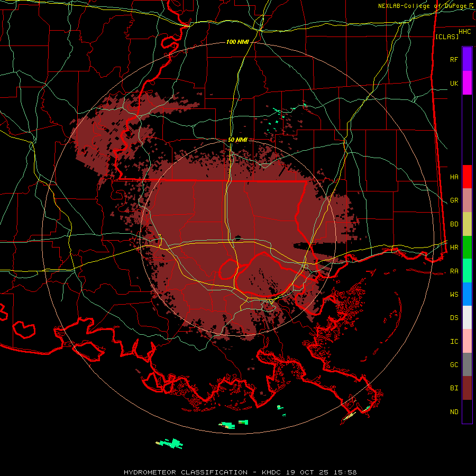Click the BI brown legend swatch
476x476 pixels.
[467, 388]
